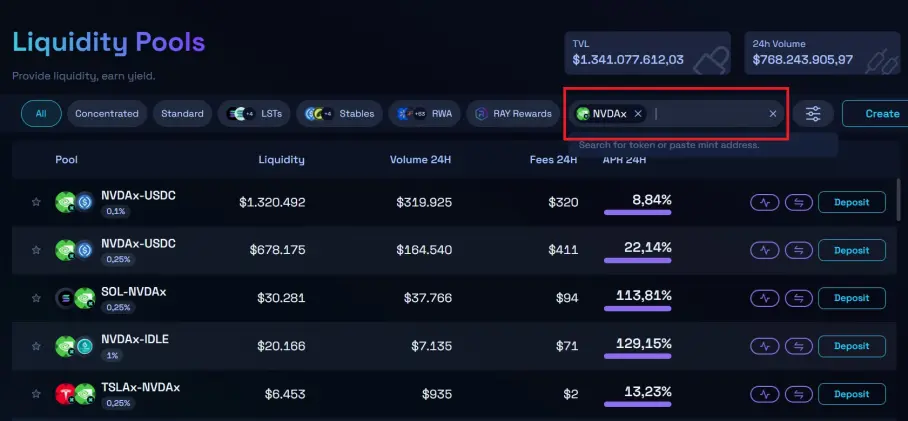
Task: Filter by Standard pools
Action: pyautogui.click(x=182, y=114)
